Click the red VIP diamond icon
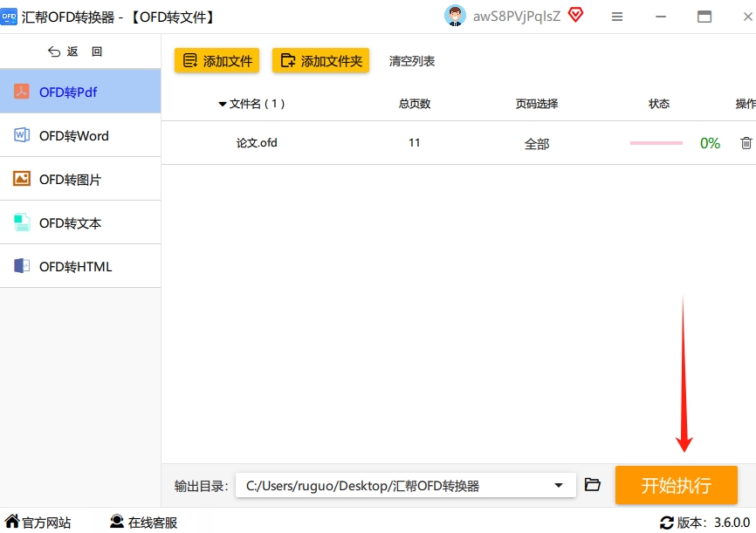The height and width of the screenshot is (533, 756). tap(575, 16)
